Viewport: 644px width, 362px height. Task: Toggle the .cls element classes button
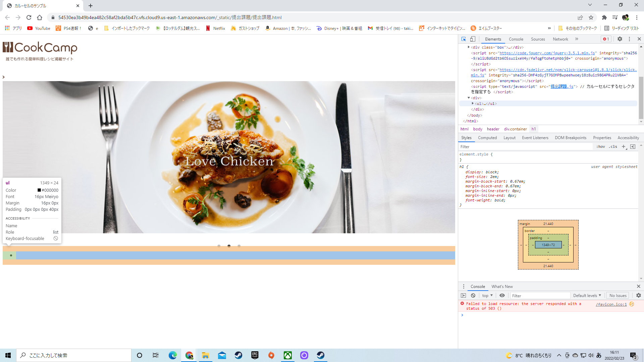click(613, 147)
